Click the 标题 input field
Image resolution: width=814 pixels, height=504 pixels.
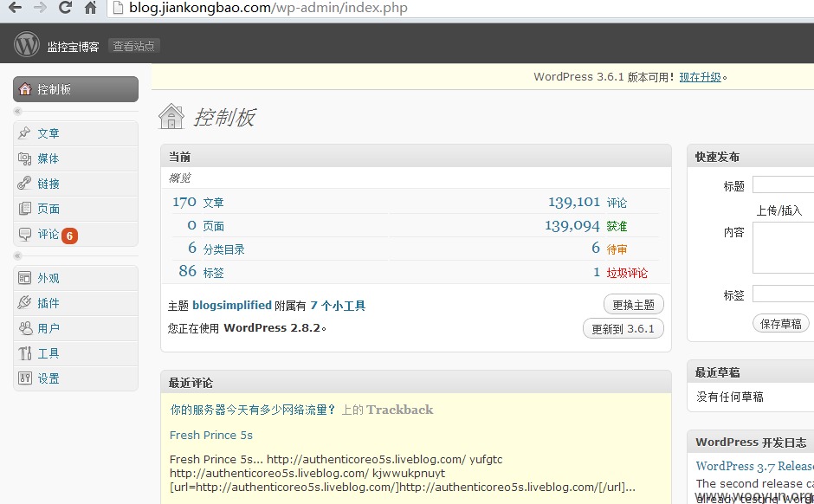tap(784, 184)
